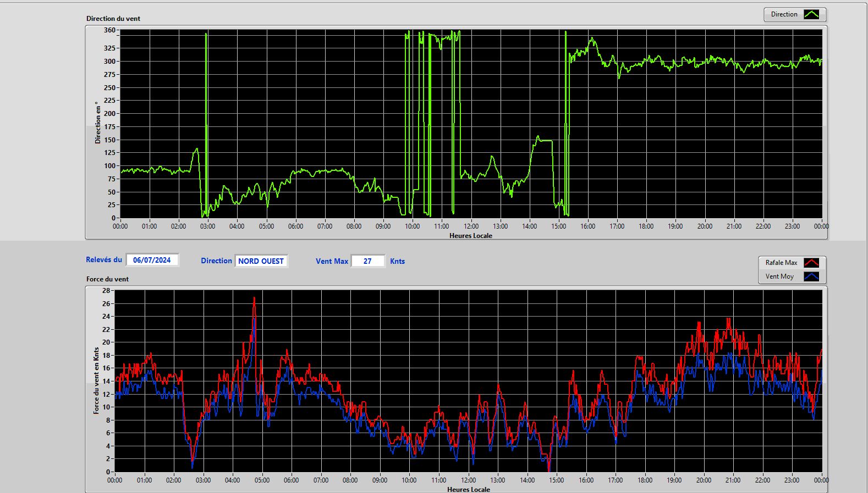868x493 pixels.
Task: Click 'Heures Locale' label under direction chart
Action: tap(471, 236)
